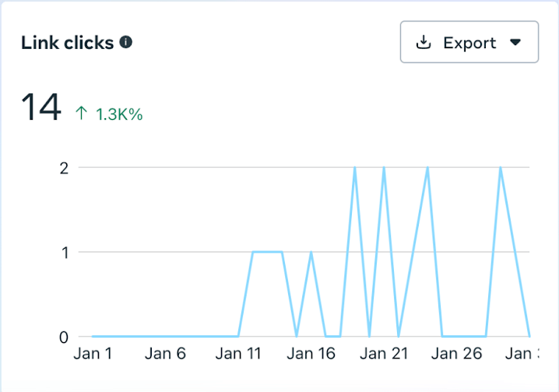Screen dimensions: 559x392
Task: Click the Jan 26 axis label
Action: click(457, 354)
